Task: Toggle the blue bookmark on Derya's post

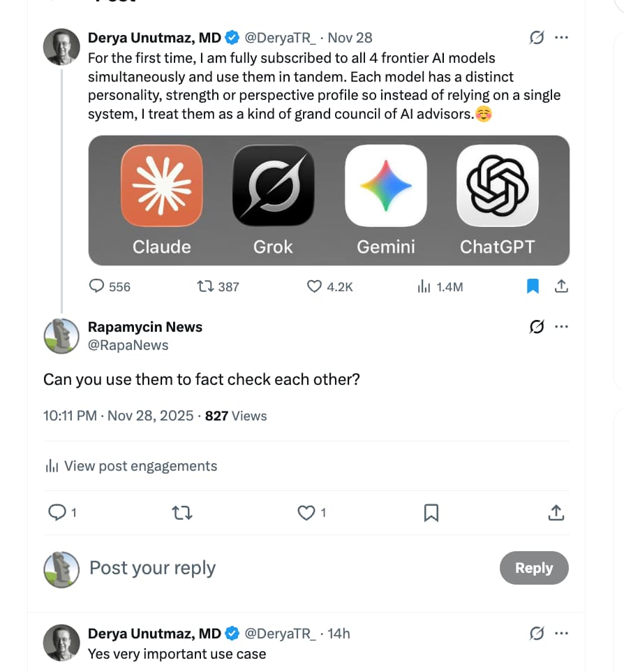Action: coord(533,286)
